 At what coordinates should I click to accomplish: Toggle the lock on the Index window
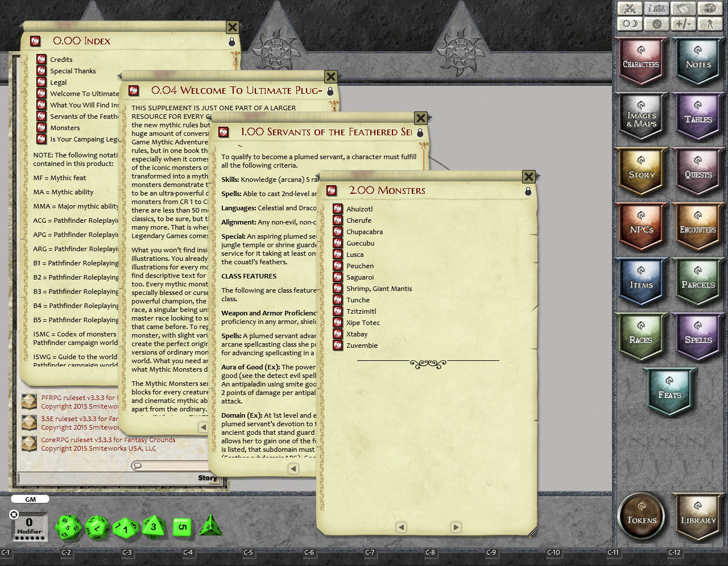(x=231, y=42)
